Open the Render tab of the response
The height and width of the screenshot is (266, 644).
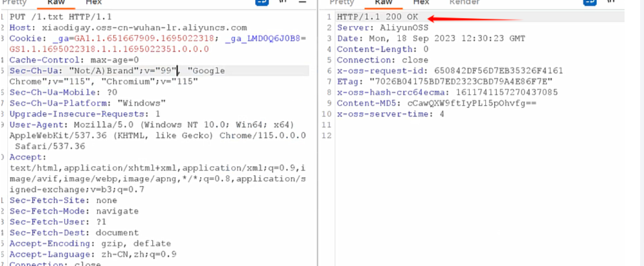pos(465,3)
